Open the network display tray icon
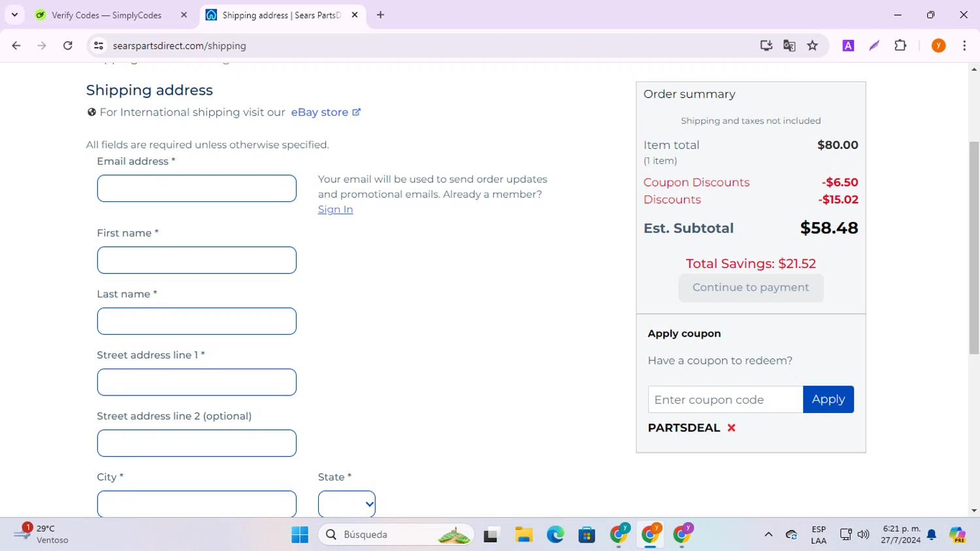 845,535
